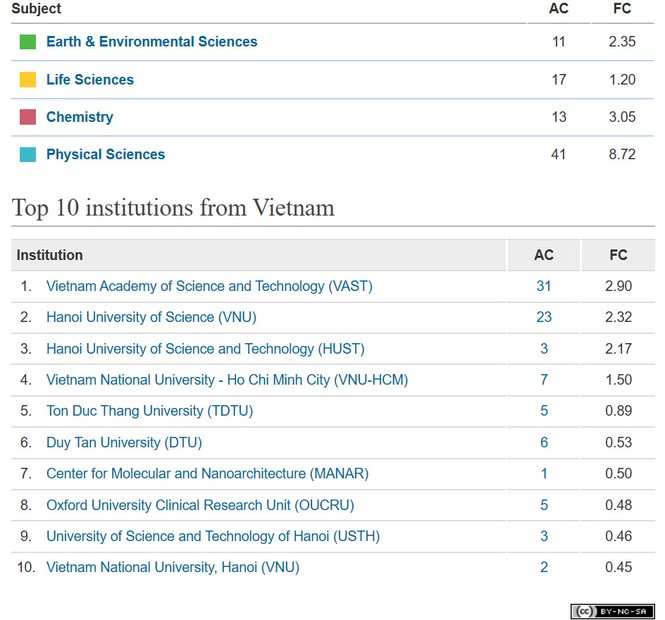
Task: Click the AC count 1 for MANAR
Action: [x=544, y=473]
